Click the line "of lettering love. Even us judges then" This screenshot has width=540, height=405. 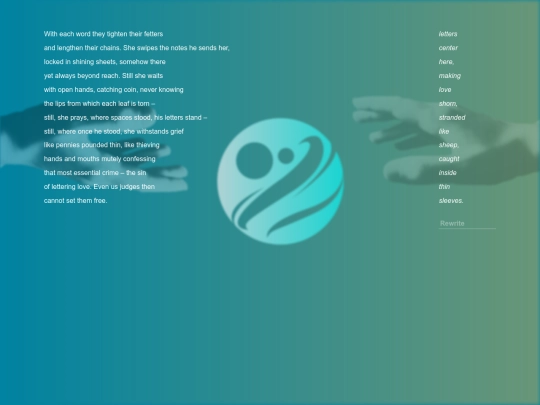pos(99,187)
